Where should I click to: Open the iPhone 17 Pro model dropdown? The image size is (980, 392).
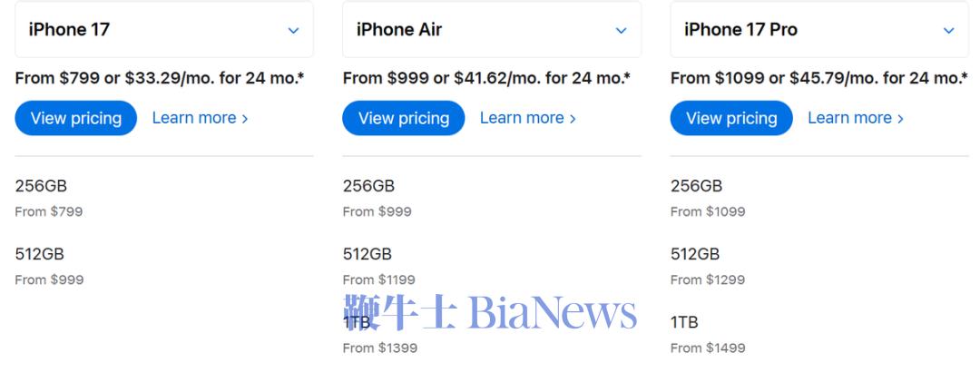(819, 29)
